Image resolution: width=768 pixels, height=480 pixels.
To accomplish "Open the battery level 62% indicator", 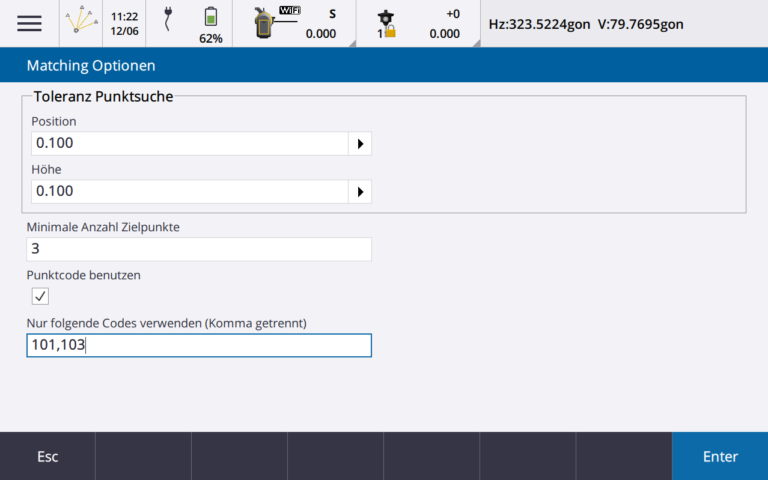I will [x=210, y=24].
